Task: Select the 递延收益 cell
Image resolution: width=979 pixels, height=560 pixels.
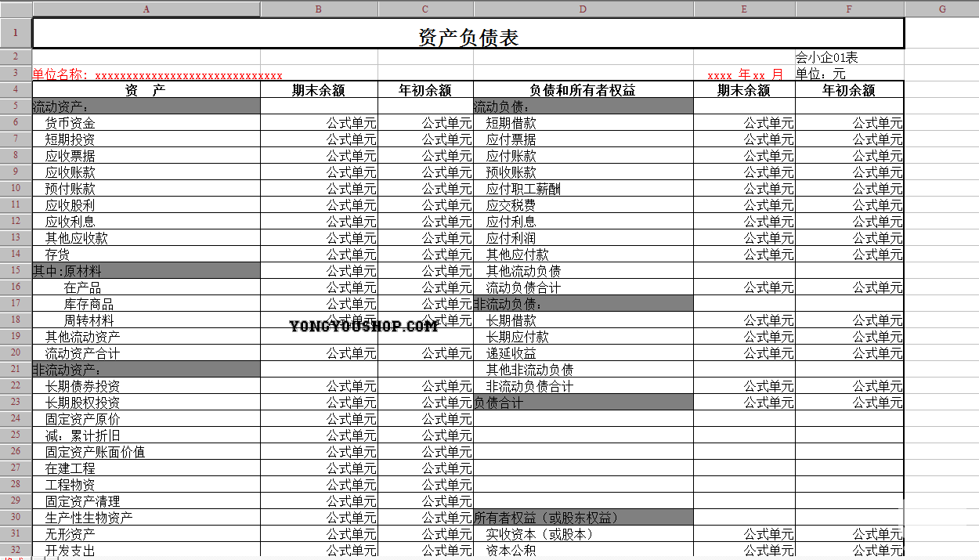Action: [583, 352]
